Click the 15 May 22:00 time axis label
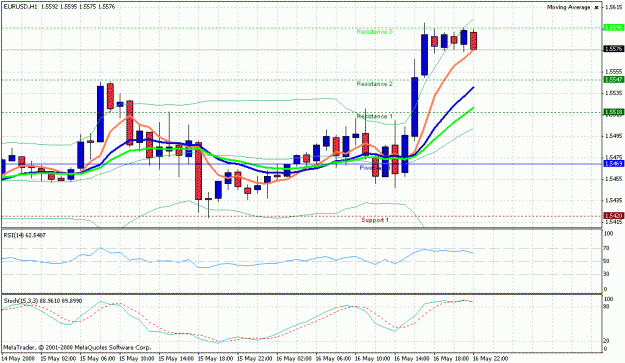 click(x=255, y=359)
